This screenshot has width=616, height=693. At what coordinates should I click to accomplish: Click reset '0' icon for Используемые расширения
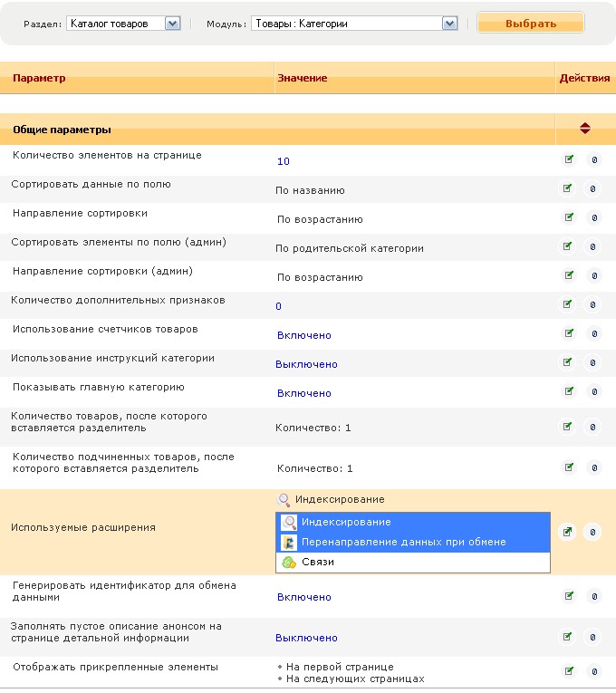tap(593, 532)
